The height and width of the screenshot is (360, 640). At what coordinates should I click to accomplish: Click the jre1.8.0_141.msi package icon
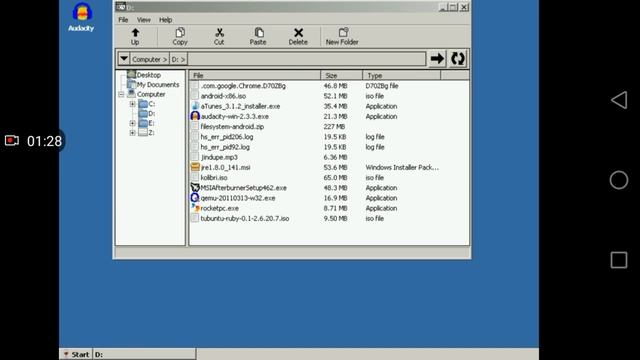195,167
